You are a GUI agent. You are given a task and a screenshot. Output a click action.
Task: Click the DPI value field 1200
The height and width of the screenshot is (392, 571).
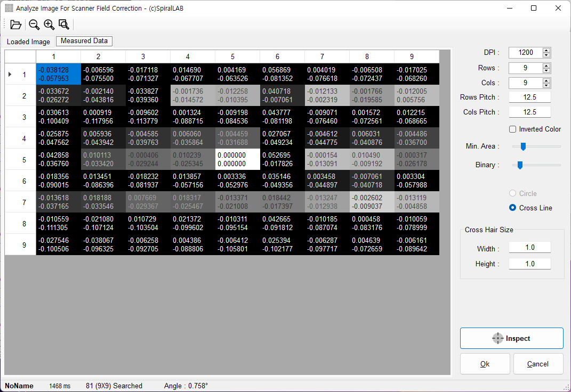pyautogui.click(x=526, y=52)
